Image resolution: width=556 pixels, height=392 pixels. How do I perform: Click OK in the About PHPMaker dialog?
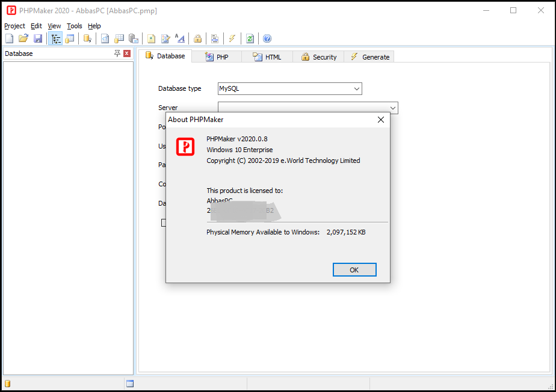pyautogui.click(x=354, y=270)
